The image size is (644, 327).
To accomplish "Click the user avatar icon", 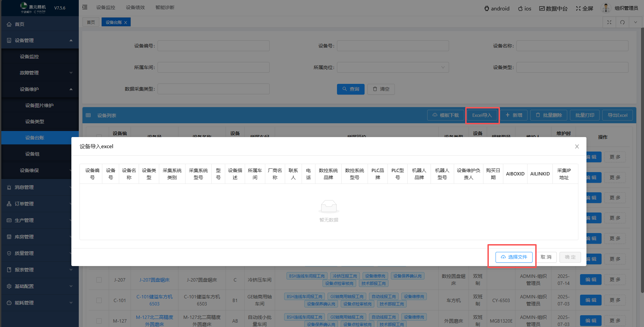I will coord(606,8).
